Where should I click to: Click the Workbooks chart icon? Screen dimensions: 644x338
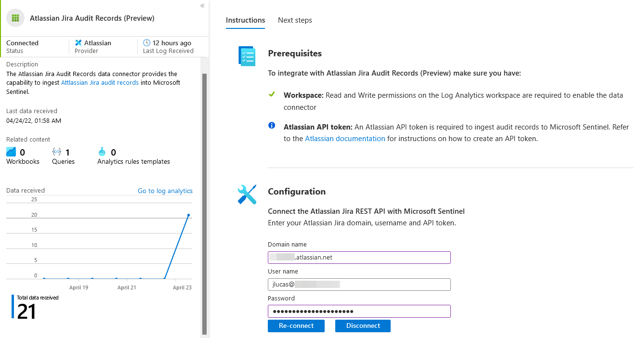pos(11,152)
